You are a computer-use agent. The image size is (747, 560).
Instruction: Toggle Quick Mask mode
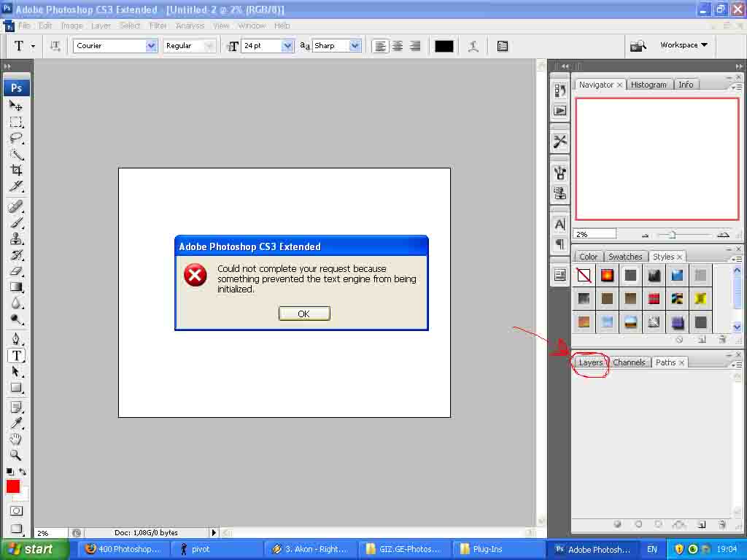16,511
